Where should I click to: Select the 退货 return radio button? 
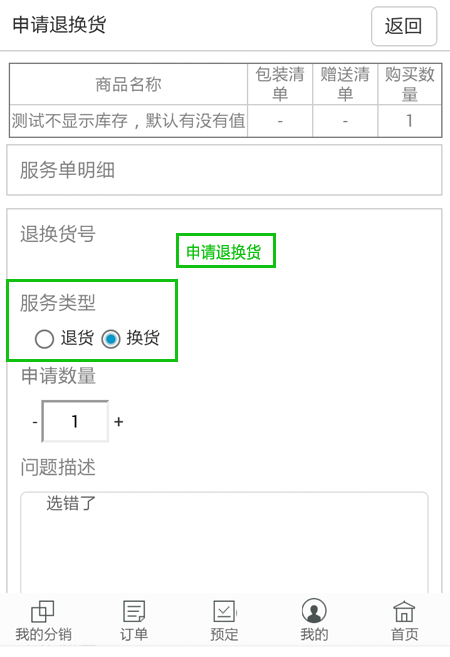44,339
